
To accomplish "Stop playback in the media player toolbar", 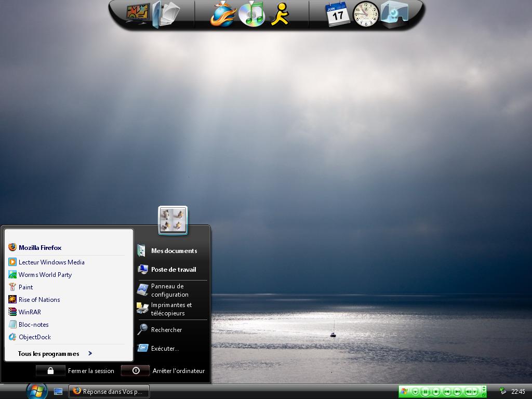I will click(x=436, y=392).
